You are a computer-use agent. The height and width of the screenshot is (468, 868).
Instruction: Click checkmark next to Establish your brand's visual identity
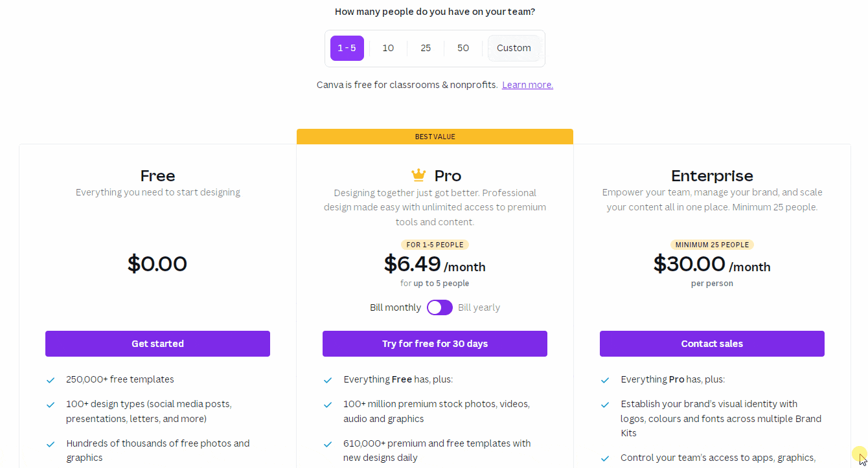click(605, 405)
